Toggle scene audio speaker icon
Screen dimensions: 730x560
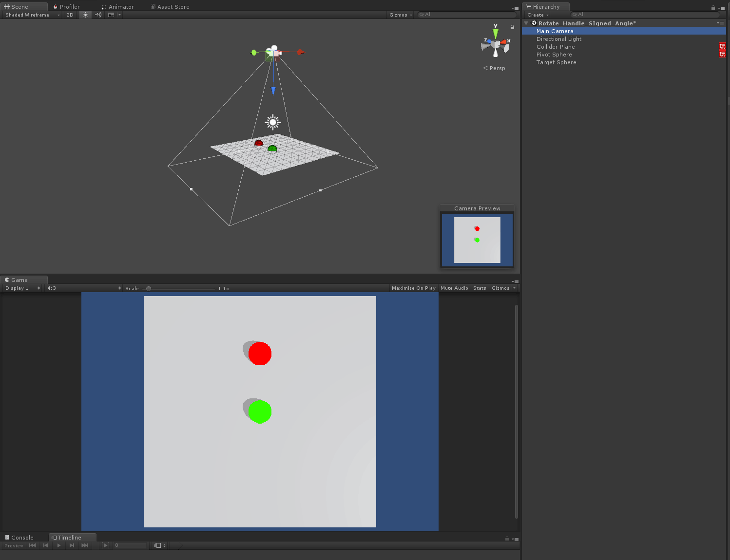[98, 15]
